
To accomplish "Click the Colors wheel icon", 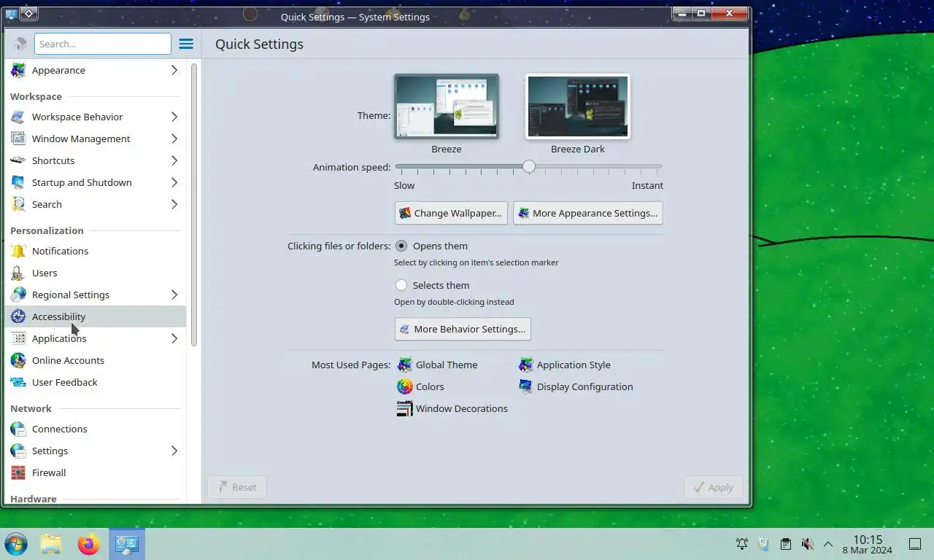I will pos(404,386).
